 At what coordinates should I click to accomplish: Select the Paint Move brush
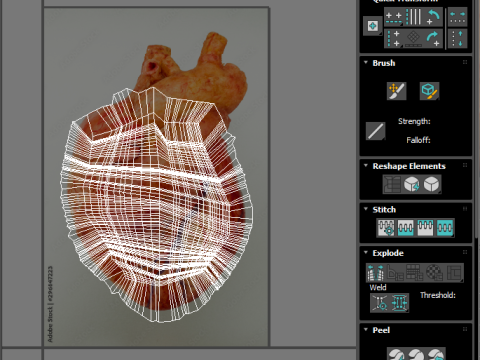point(396,91)
